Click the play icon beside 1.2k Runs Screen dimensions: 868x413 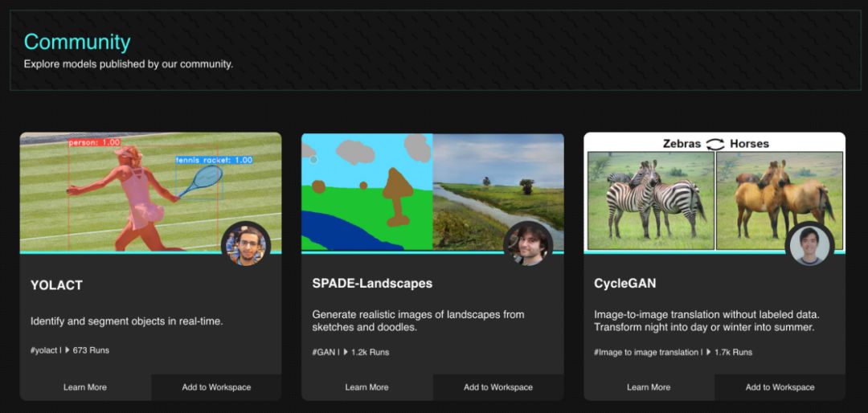coord(346,352)
